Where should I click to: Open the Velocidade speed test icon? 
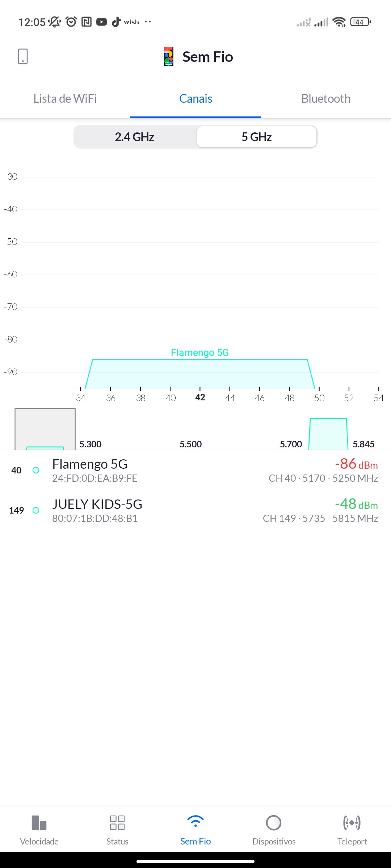(39, 823)
